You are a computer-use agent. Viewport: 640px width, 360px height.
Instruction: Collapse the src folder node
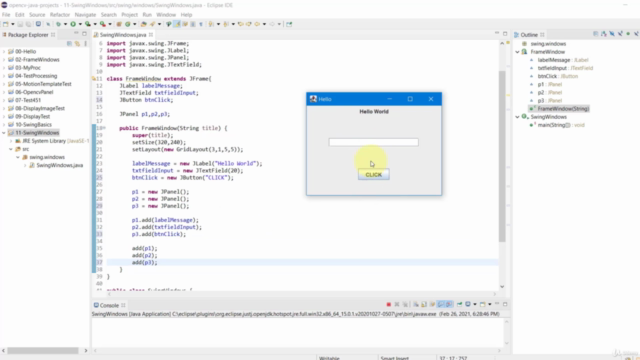[11, 149]
